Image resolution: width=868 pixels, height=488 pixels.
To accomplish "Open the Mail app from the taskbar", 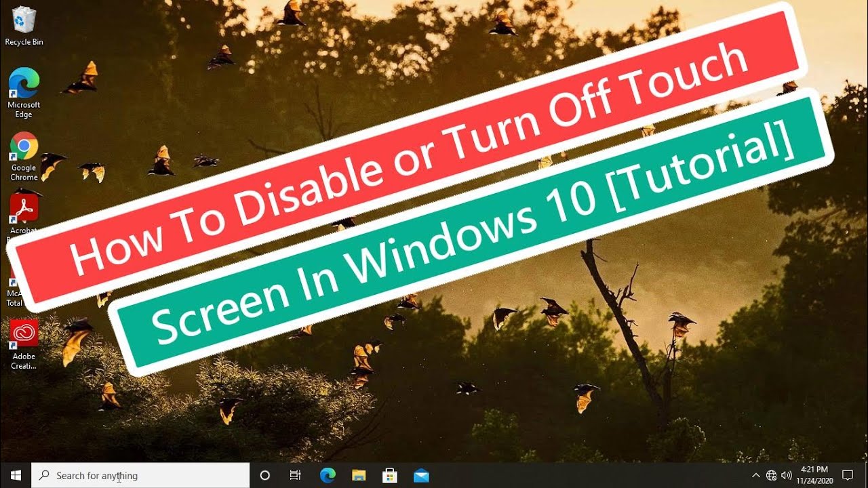I will click(421, 475).
